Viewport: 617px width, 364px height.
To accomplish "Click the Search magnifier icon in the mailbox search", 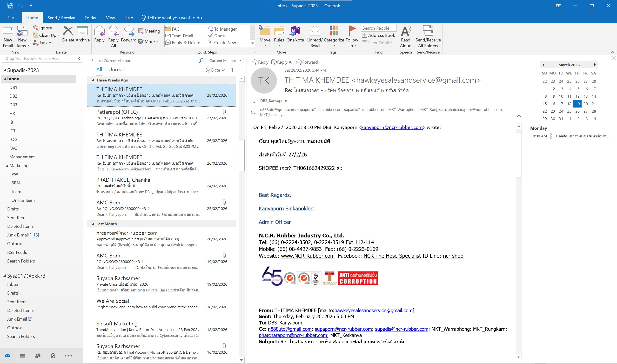I will pyautogui.click(x=201, y=60).
